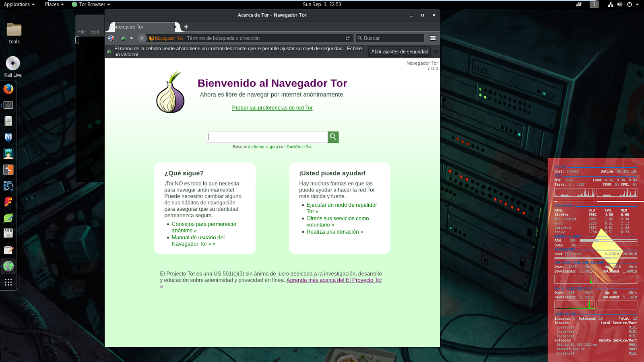Click the green magnifier search button
This screenshot has width=644, height=362.
[x=333, y=137]
